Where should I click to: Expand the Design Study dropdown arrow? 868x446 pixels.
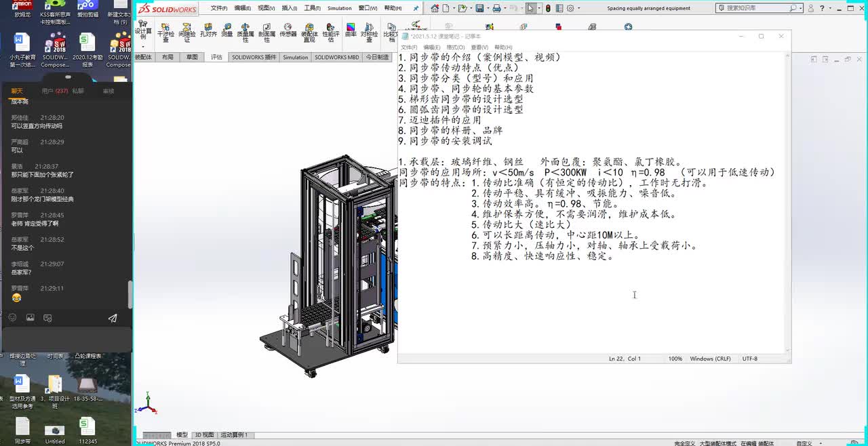[x=143, y=45]
